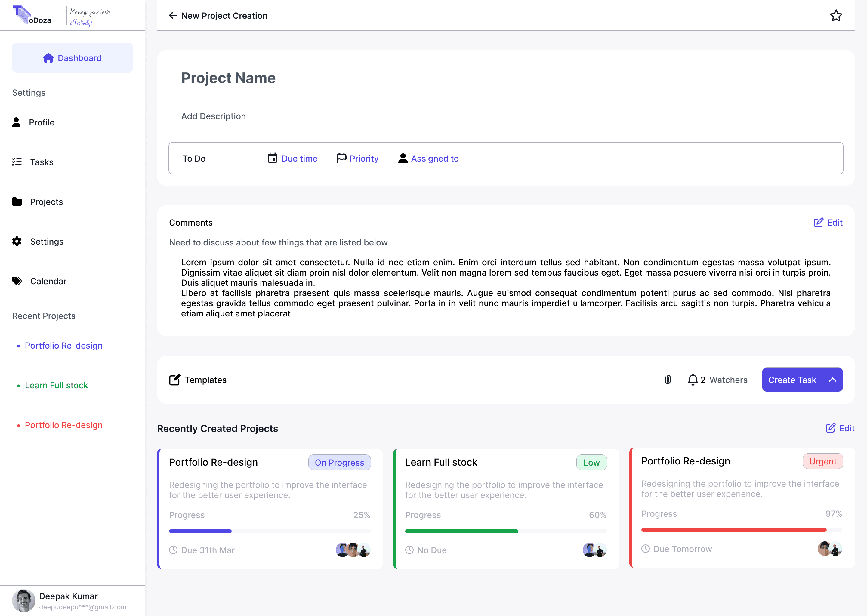Click the 97% red progress bar
Screen dimensions: 867x616
pos(742,530)
